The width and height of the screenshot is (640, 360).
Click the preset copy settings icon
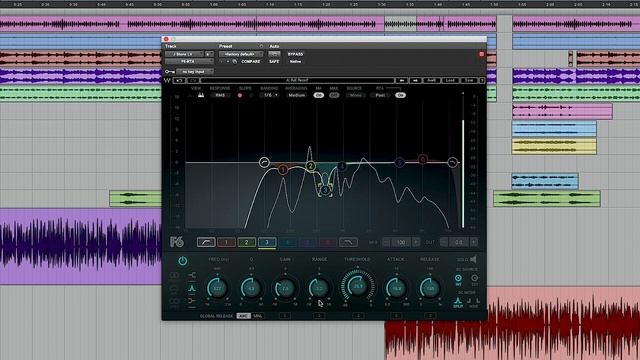(x=235, y=62)
